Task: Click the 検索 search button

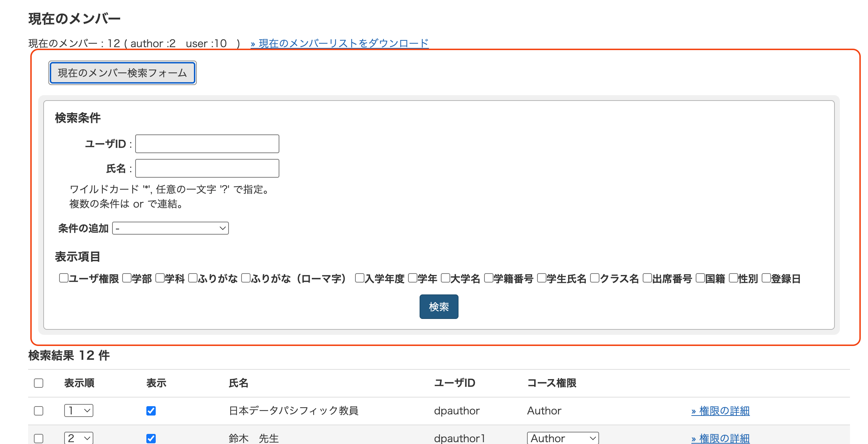Action: 438,307
